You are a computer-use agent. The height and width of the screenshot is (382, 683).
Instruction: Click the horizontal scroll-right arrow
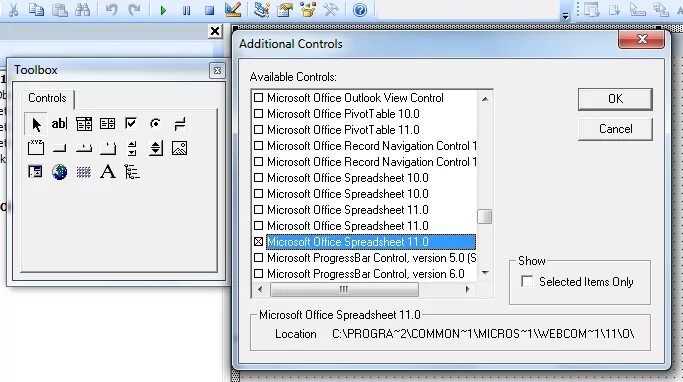tap(468, 289)
